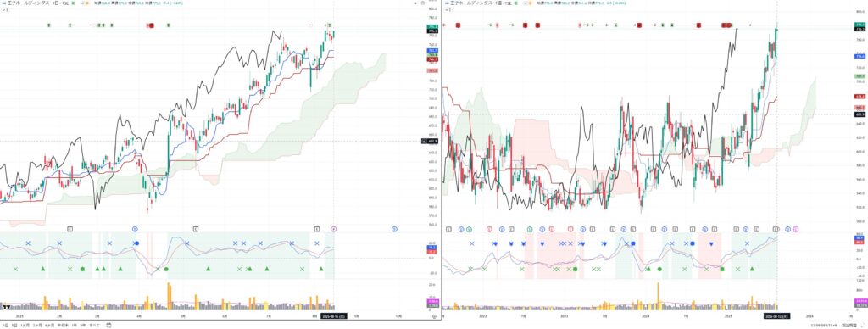Open the 取引時間 session menu
This screenshot has width=868, height=329.
849,325
